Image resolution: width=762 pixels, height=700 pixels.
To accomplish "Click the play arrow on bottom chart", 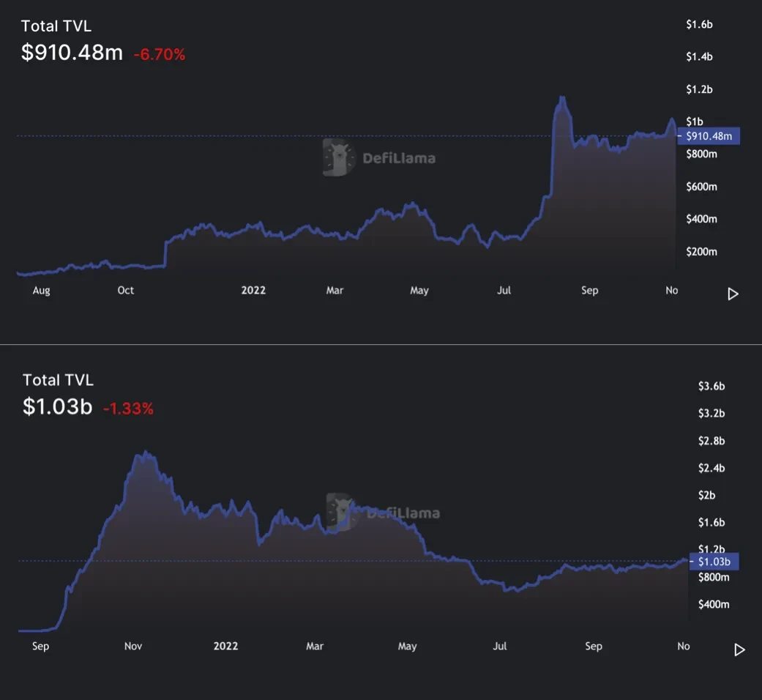I will coord(739,650).
